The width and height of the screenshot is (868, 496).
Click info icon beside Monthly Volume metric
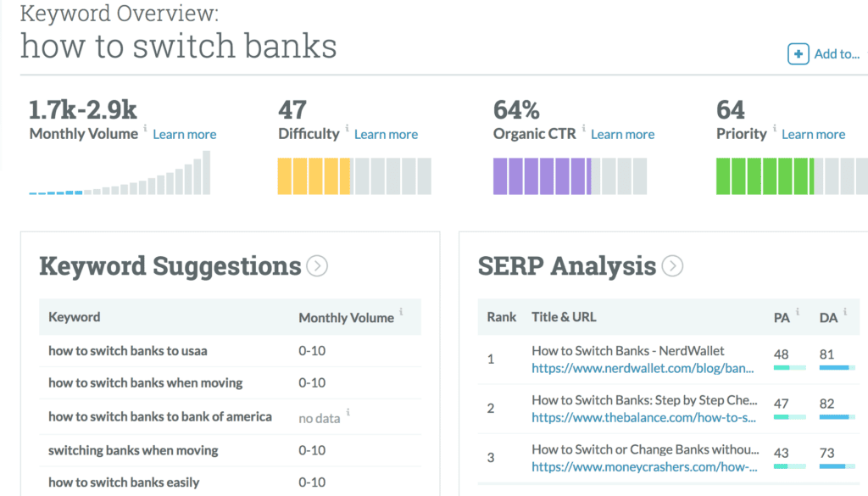click(x=145, y=128)
